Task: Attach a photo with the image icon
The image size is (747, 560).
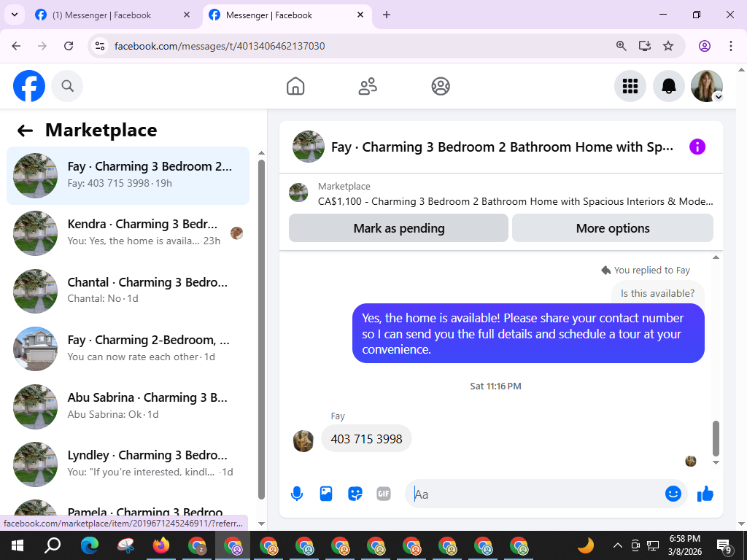Action: coord(326,494)
